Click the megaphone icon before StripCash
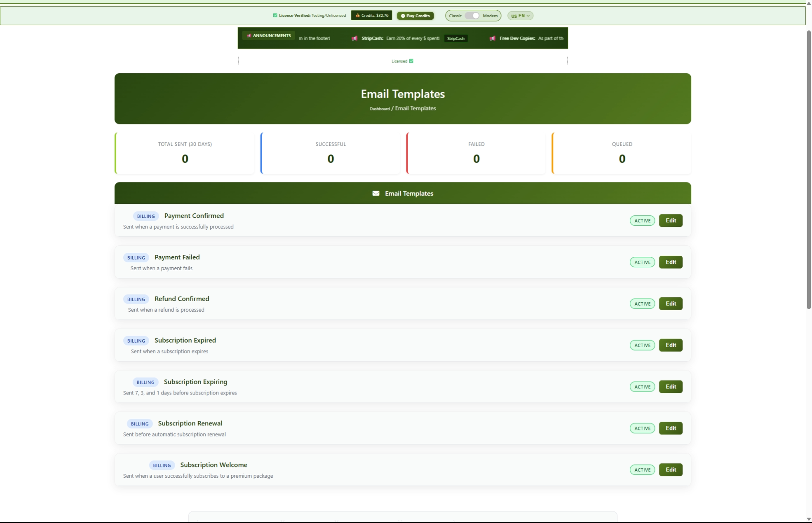The image size is (812, 523). (x=354, y=38)
